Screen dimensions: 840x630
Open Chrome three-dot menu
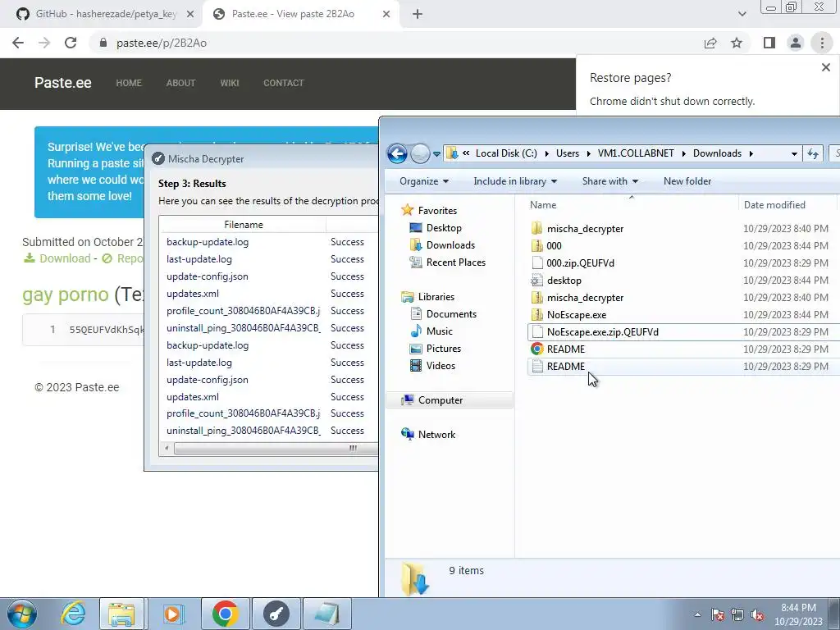pos(822,43)
